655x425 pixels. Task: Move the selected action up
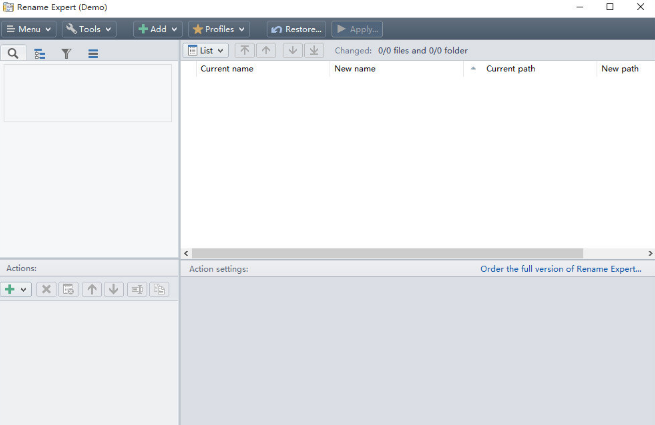[x=92, y=289]
